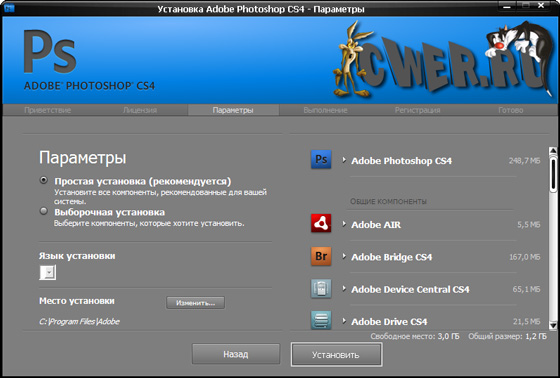The width and height of the screenshot is (560, 378).
Task: Click the Общие компоненты section heading
Action: 388,202
